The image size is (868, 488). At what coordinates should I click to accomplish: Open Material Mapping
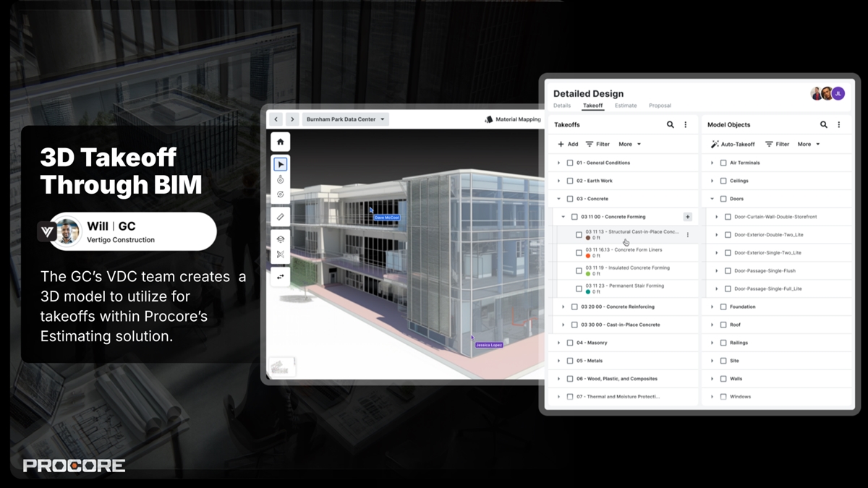click(x=513, y=119)
